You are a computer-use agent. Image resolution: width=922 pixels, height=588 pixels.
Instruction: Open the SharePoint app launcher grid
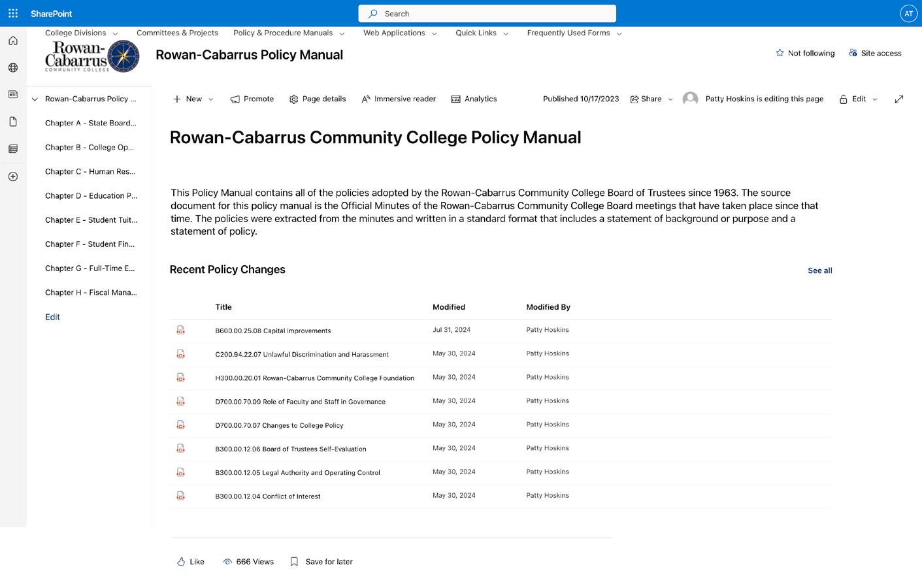pyautogui.click(x=13, y=13)
